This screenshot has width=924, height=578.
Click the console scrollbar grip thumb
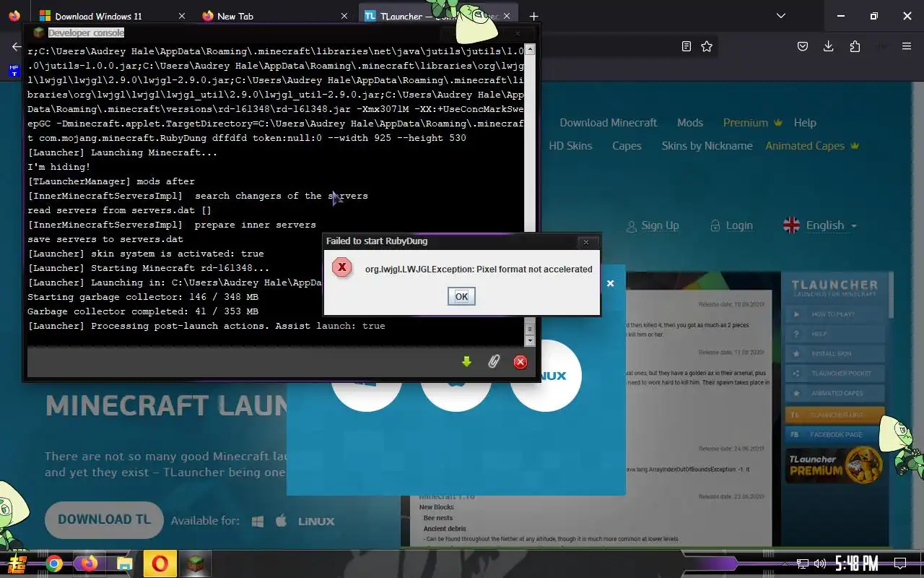click(x=530, y=329)
